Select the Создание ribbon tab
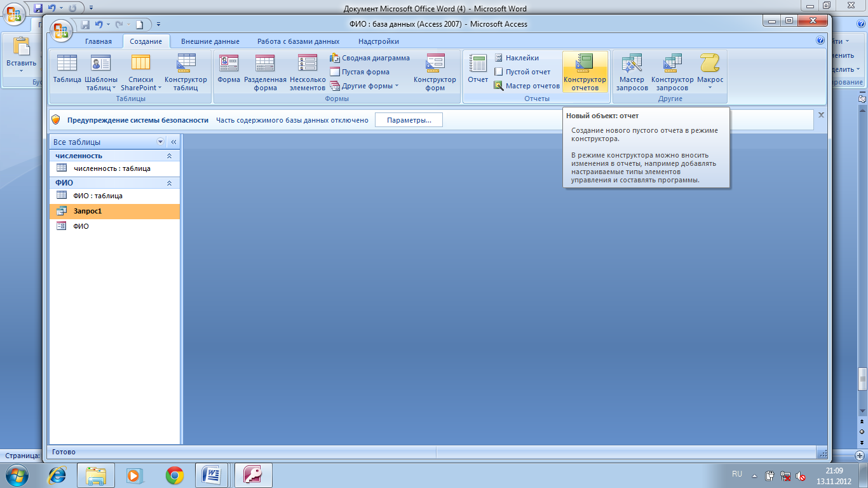This screenshot has height=488, width=868. pyautogui.click(x=146, y=41)
